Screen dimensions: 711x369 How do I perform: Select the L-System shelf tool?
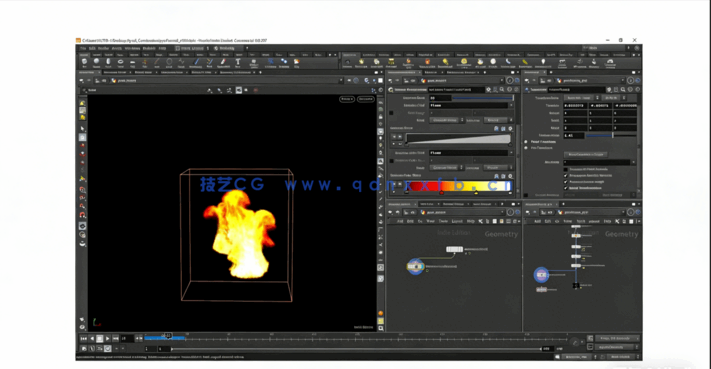point(271,63)
